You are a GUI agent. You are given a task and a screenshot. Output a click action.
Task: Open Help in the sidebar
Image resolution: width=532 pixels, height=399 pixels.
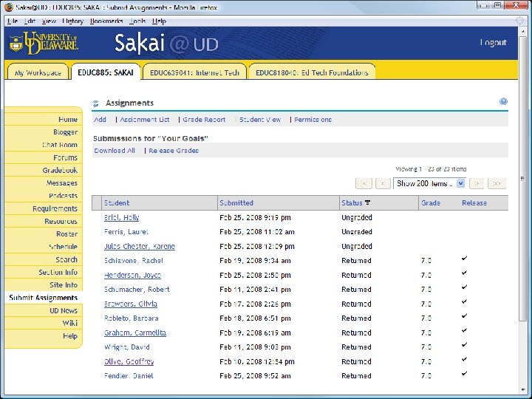coord(70,336)
